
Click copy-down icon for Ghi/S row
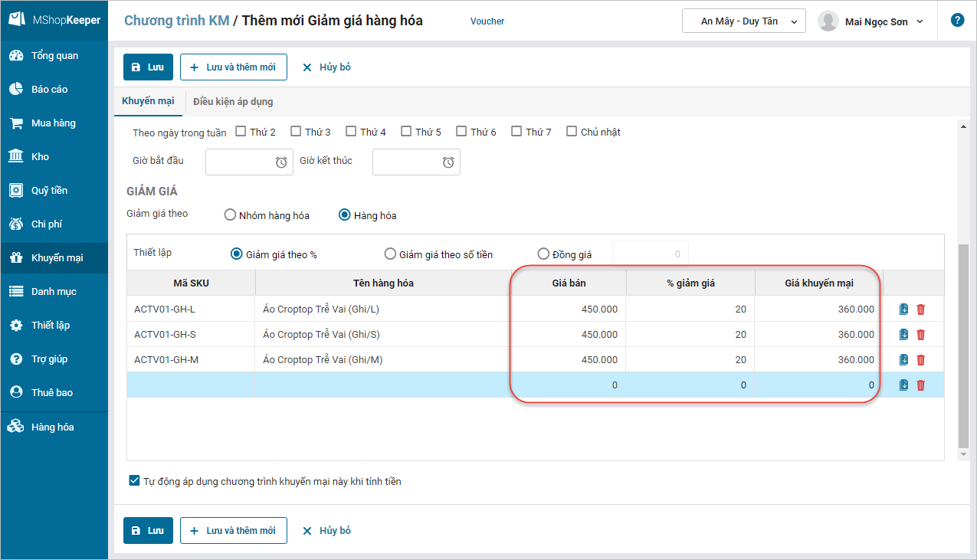(904, 335)
